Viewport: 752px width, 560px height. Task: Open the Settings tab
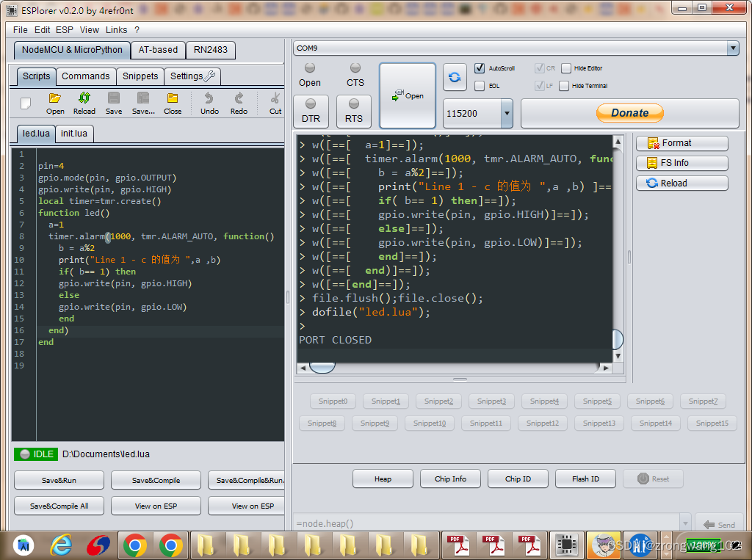click(x=192, y=76)
